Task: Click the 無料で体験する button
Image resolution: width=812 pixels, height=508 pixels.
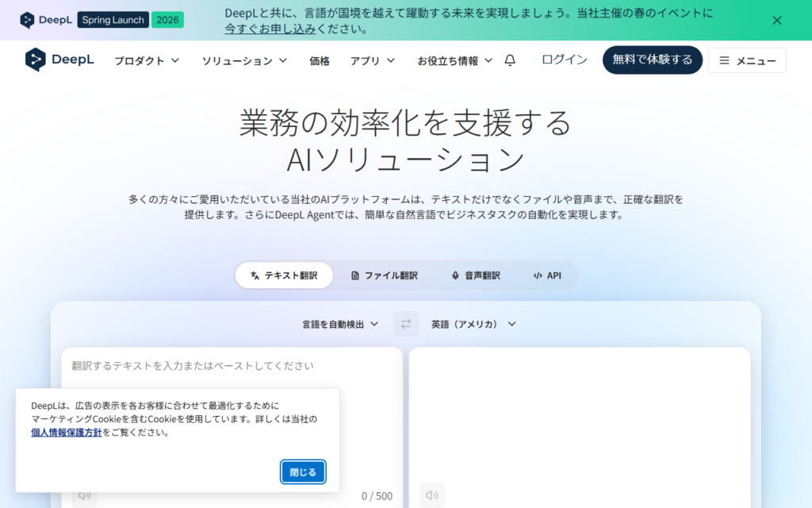Action: pyautogui.click(x=653, y=60)
